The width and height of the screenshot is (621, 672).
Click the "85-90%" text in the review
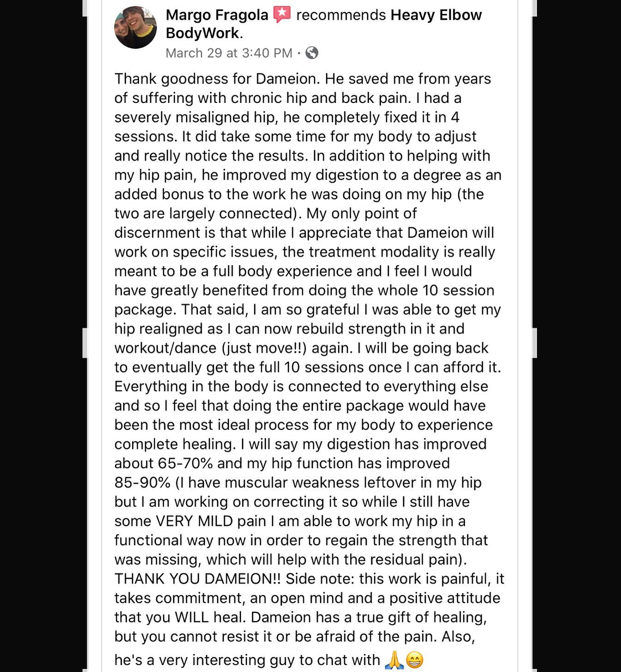[x=143, y=482]
